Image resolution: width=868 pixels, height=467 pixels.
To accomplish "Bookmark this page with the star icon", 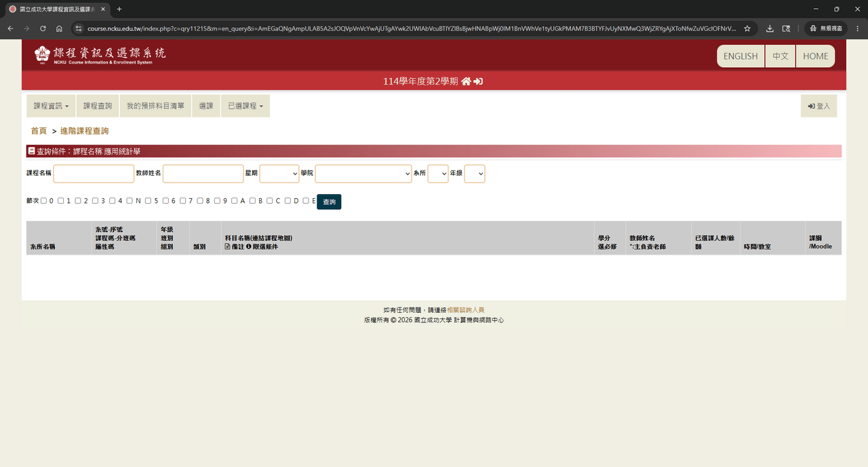I will point(747,29).
